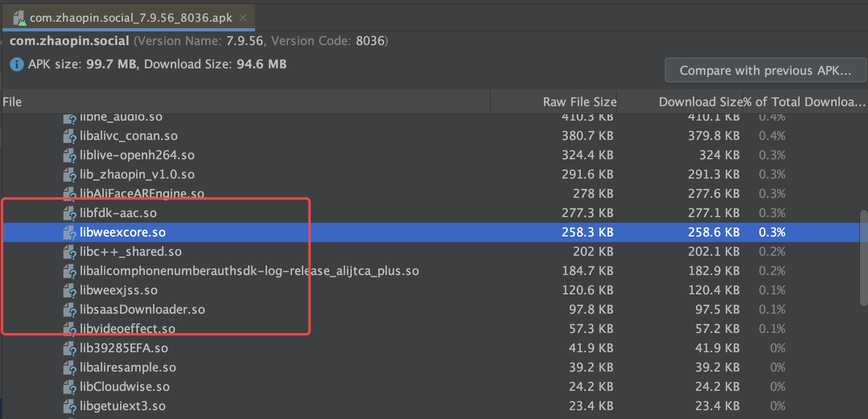Screen dimensions: 868x419
Task: Click the libvideoeffect.so file icon
Action: [x=70, y=329]
